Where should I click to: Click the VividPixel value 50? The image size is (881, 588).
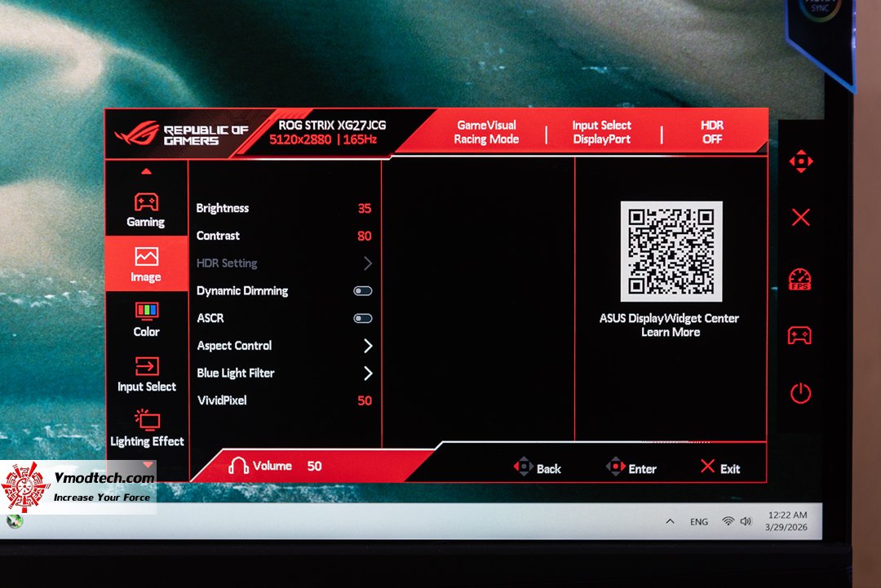[x=365, y=400]
